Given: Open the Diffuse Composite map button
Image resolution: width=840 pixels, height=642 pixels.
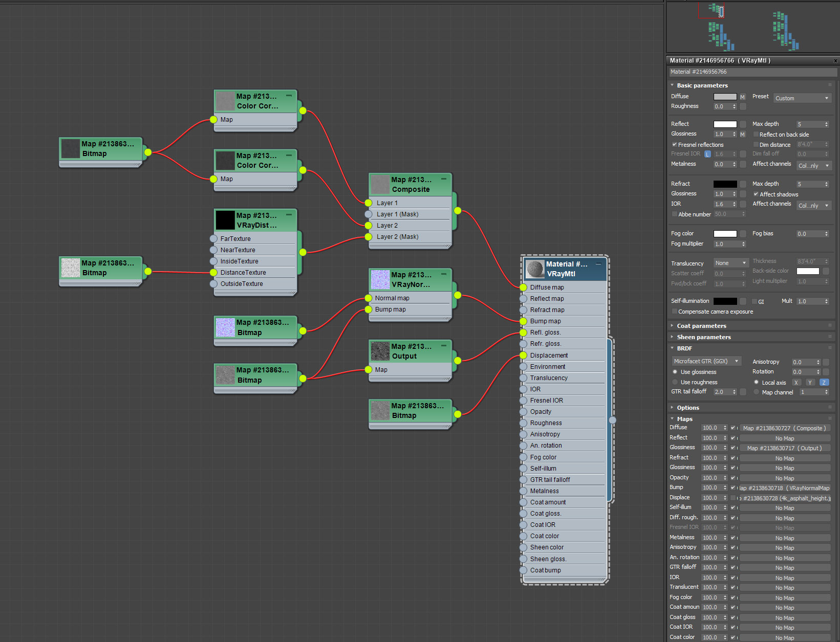Looking at the screenshot, I should (x=784, y=428).
